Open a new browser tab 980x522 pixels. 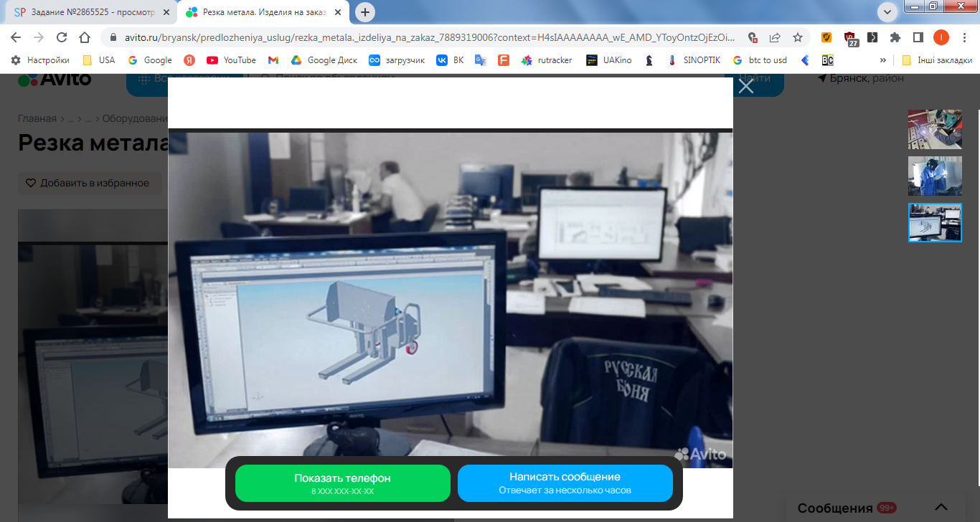coord(365,11)
